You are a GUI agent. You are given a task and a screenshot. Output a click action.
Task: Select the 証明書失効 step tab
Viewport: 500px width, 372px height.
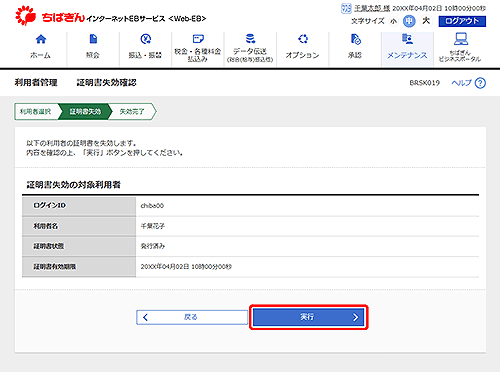[85, 111]
